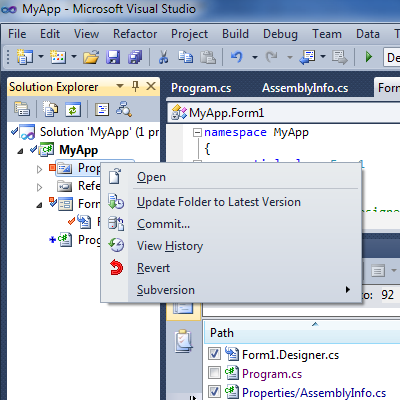Select the Solution 'MyApp' tree node
This screenshot has height=400, width=400.
point(99,132)
